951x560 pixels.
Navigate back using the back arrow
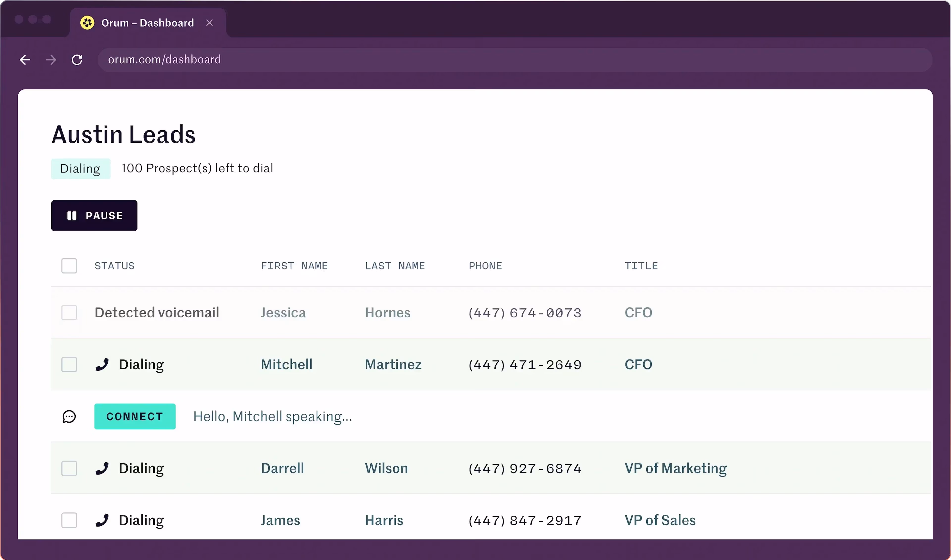point(25,60)
